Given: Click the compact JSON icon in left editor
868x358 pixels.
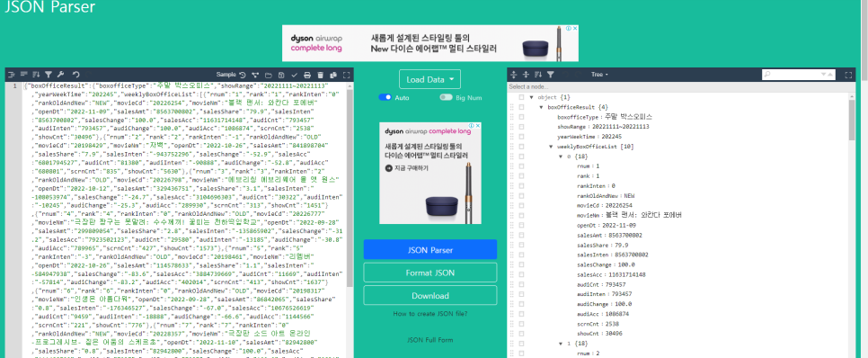Looking at the screenshot, I should [x=23, y=75].
